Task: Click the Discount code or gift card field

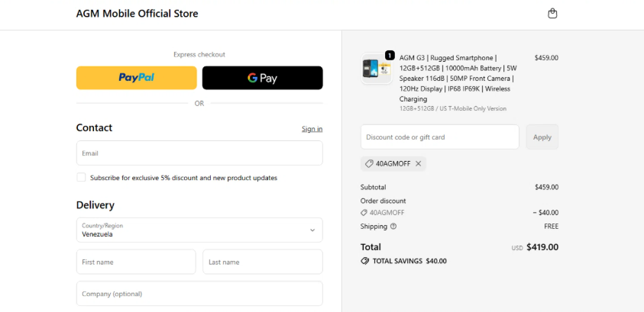Action: 440,137
